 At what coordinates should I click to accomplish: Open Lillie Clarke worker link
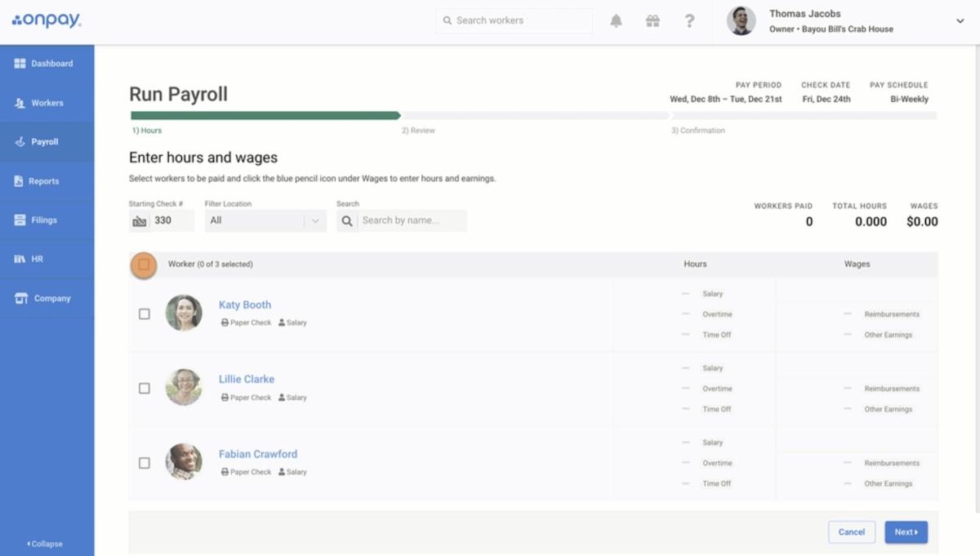247,379
